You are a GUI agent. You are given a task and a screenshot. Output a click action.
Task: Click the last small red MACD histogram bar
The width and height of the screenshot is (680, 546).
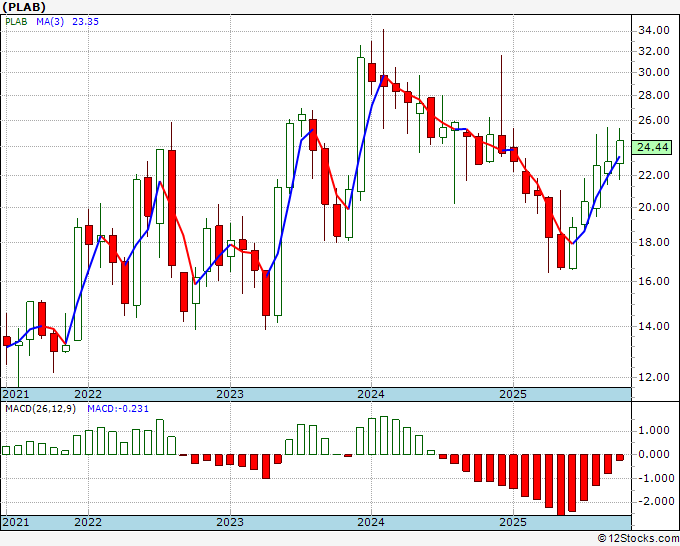[x=620, y=458]
